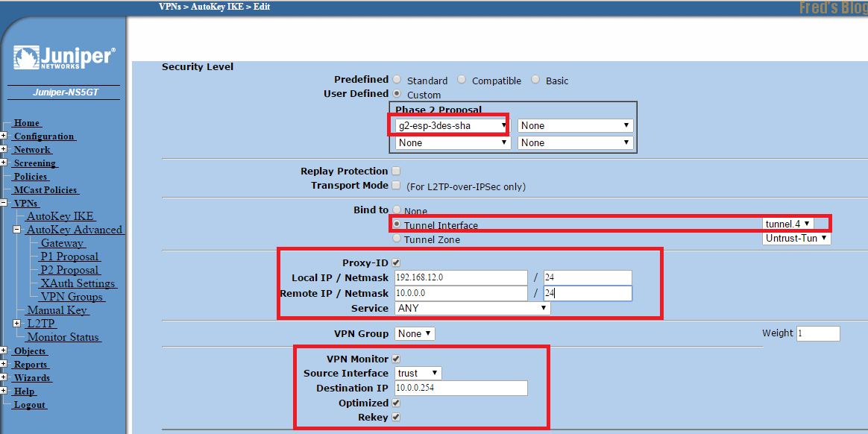Click the Weight input field
The image size is (868, 434).
818,333
